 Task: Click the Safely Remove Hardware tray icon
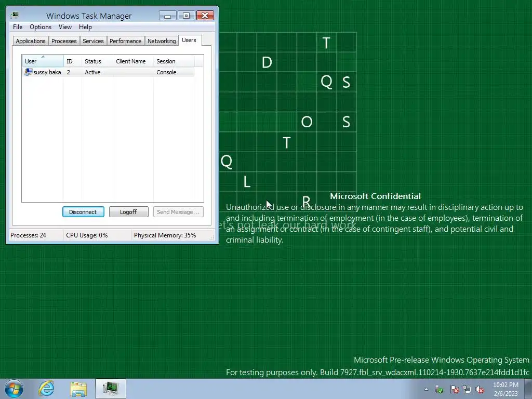click(439, 389)
